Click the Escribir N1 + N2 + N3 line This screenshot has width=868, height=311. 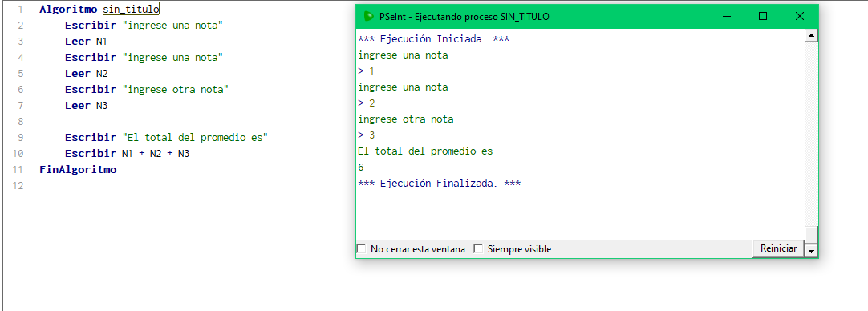pos(128,153)
